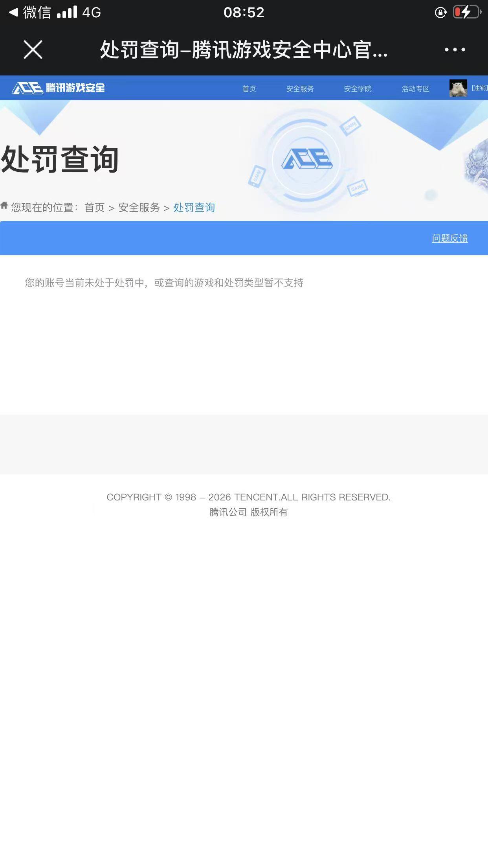Click the ACE 腾讯游戏安全 logo
488x868 pixels.
click(59, 88)
